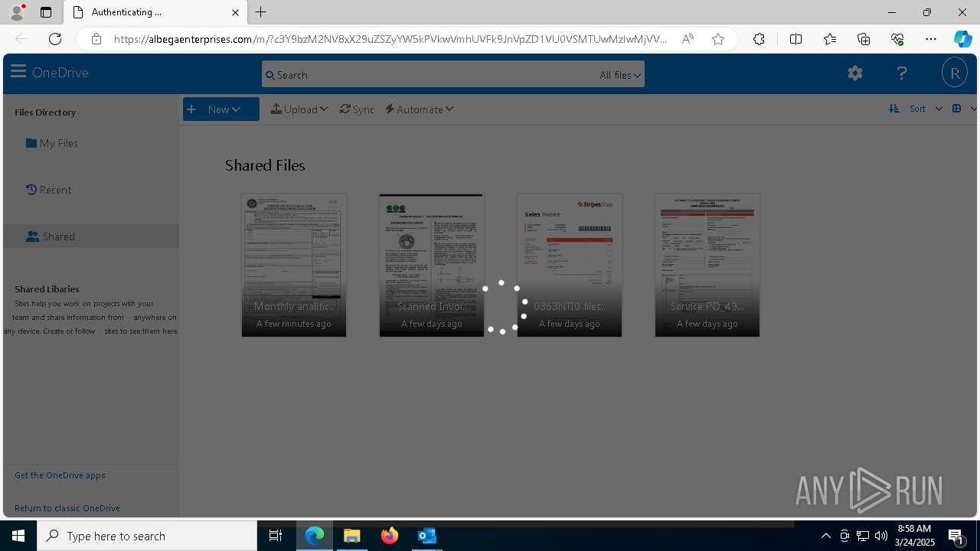Open the Windows Start menu

coord(18,536)
